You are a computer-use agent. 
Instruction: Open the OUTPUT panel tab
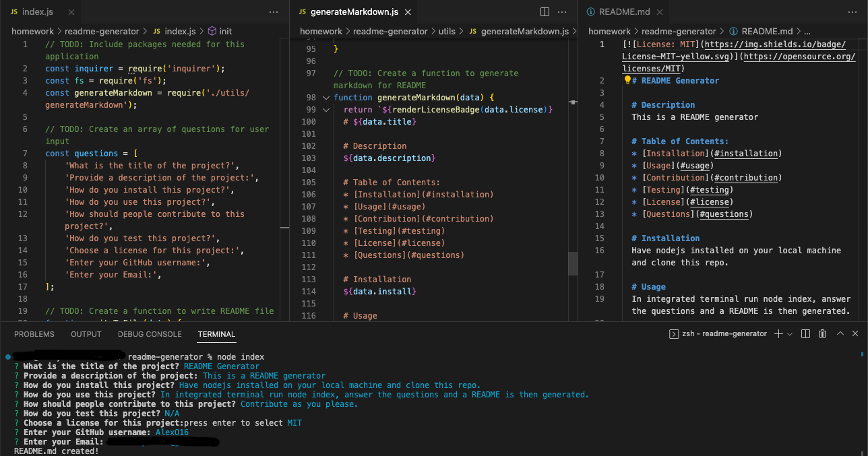pos(86,334)
